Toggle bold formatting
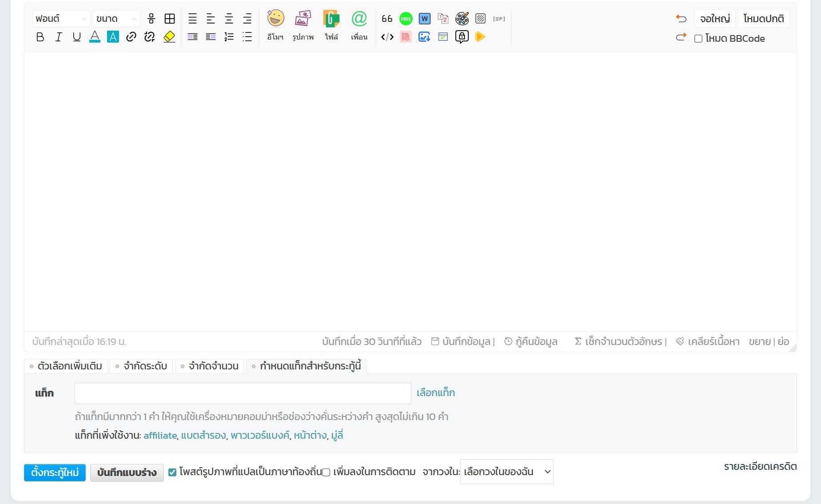 click(40, 37)
